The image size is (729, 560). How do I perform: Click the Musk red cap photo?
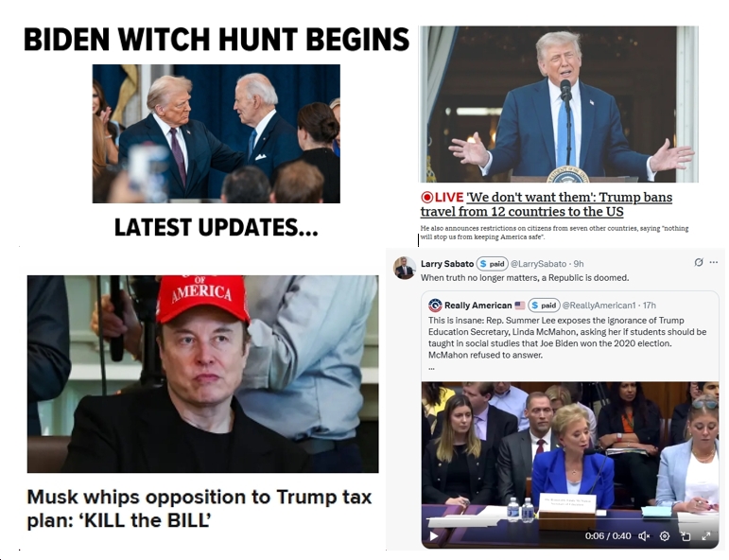point(202,374)
